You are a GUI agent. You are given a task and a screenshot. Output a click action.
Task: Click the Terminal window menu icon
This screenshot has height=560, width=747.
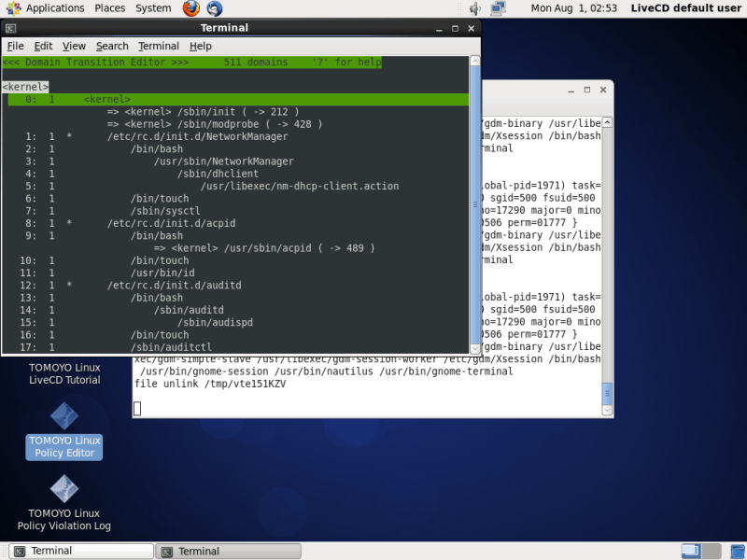point(11,28)
